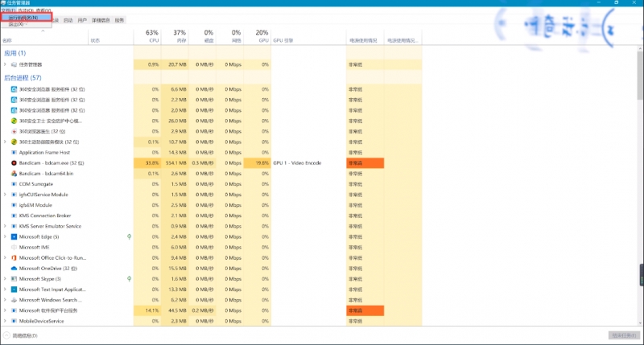Viewport: 644px width, 345px height.
Task: Open the 查看(V) menu
Action: click(43, 10)
